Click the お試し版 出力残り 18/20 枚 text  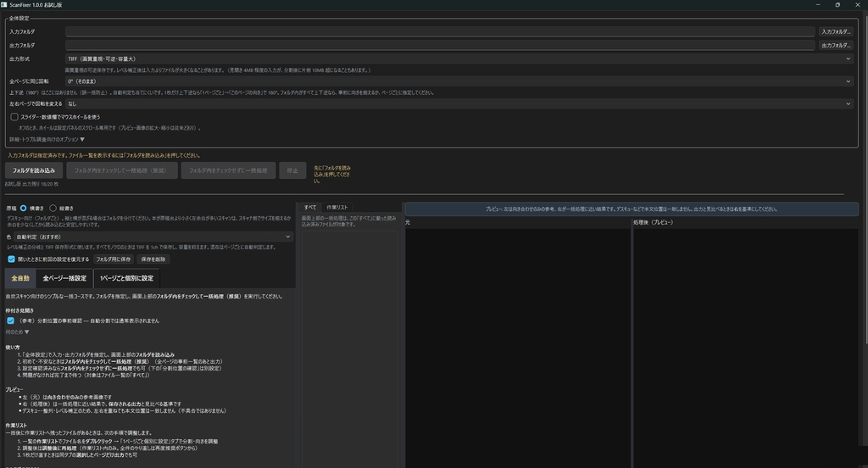31,184
